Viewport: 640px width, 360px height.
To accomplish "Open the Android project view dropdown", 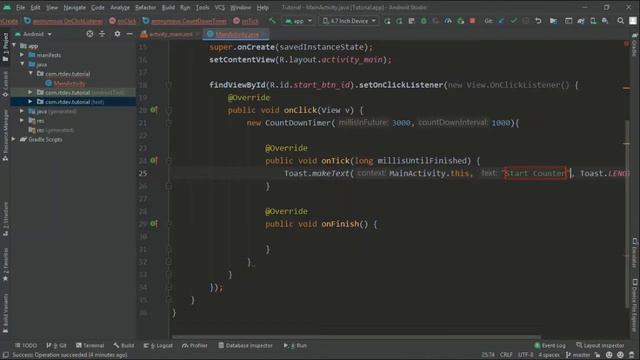I will pos(33,34).
